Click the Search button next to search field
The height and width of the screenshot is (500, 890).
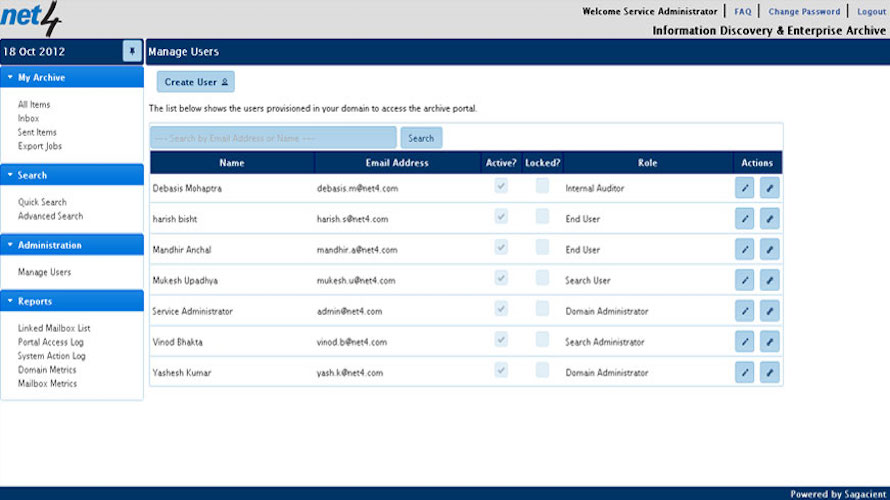click(x=421, y=138)
